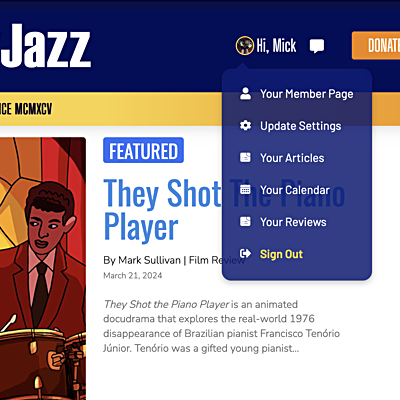Go to Your Calendar menu item
Image resolution: width=400 pixels, height=400 pixels.
pyautogui.click(x=295, y=190)
